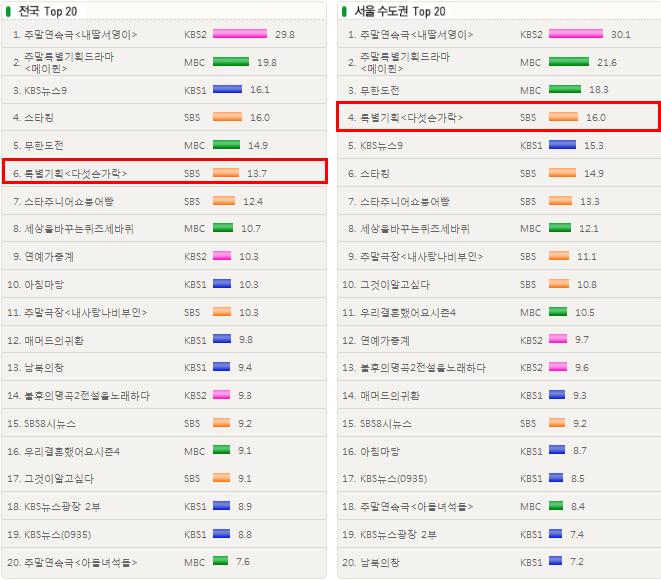Click 불후의명곡2전설을노래하다 in the 전국 list
Viewport: 661px width, 580px height.
[x=87, y=395]
